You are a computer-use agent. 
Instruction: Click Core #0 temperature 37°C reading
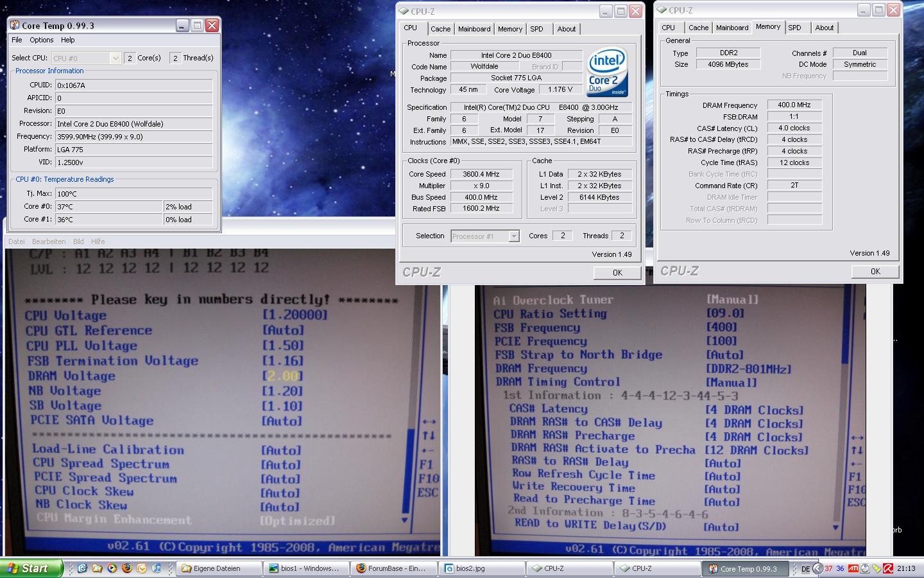pyautogui.click(x=109, y=207)
